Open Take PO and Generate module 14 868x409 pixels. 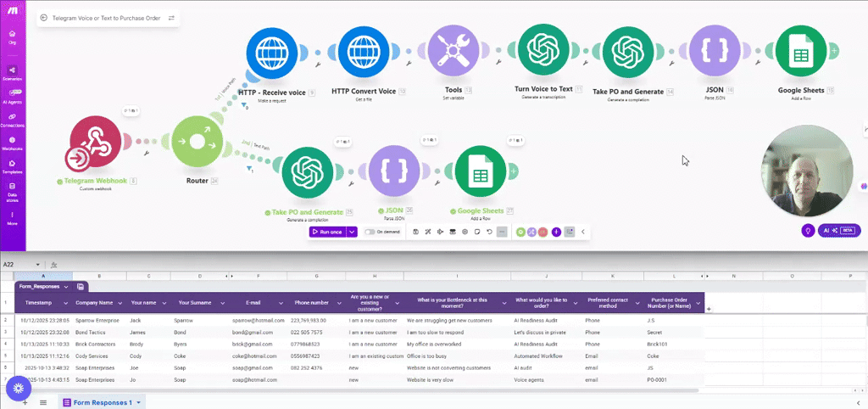(628, 52)
